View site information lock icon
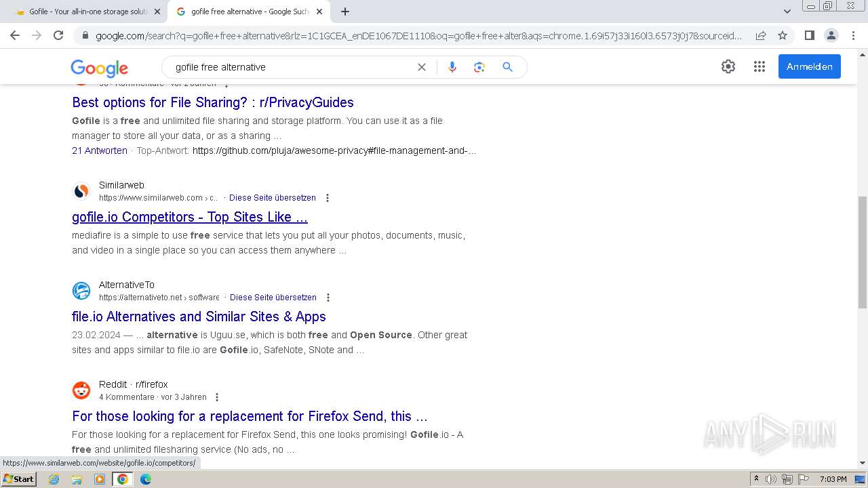 [85, 35]
